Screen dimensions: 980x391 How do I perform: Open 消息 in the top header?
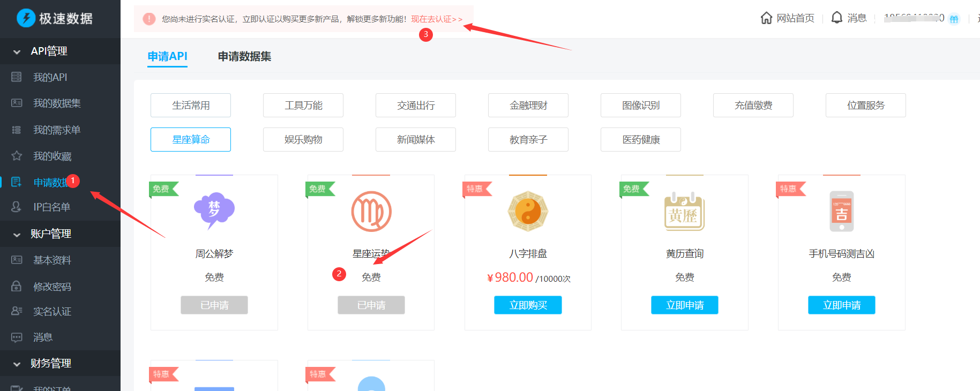tap(857, 18)
